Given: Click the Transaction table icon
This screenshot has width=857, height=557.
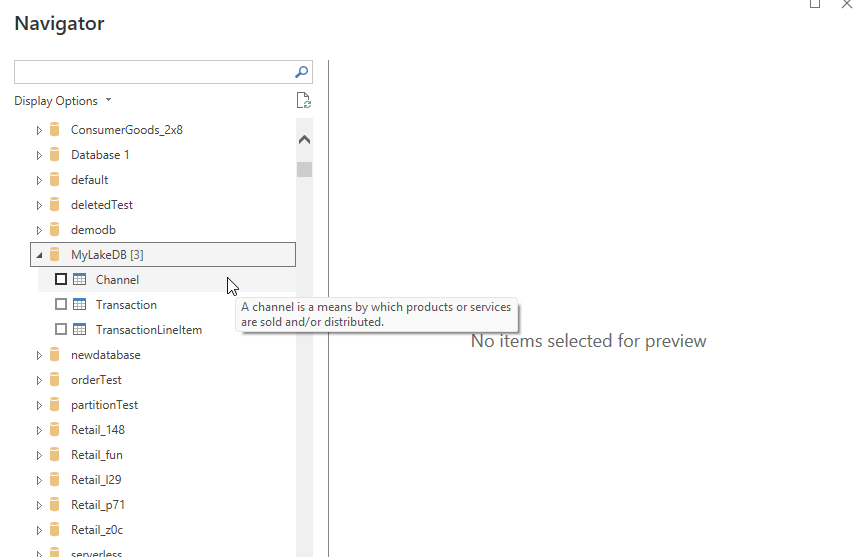Looking at the screenshot, I should [80, 305].
